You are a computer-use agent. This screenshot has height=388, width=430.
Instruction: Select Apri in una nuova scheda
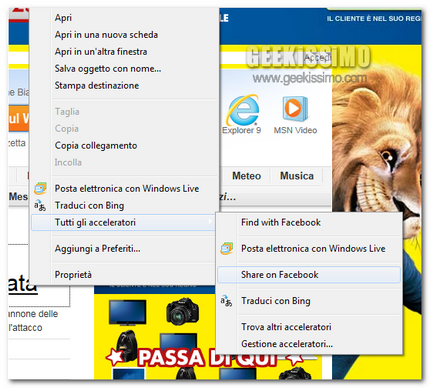pyautogui.click(x=106, y=35)
